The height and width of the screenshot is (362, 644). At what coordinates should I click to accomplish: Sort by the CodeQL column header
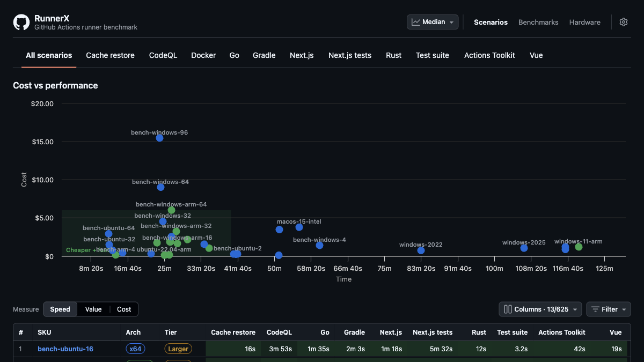(279, 333)
